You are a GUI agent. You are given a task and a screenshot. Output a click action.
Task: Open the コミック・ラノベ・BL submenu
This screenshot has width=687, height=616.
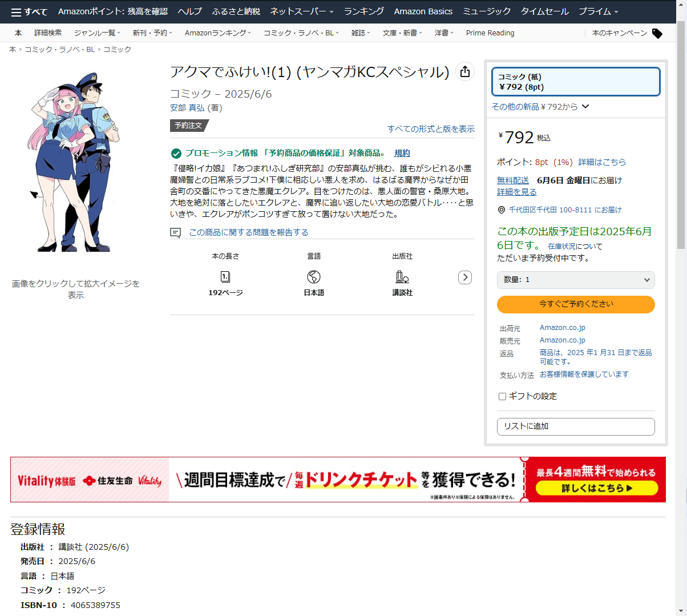click(301, 33)
